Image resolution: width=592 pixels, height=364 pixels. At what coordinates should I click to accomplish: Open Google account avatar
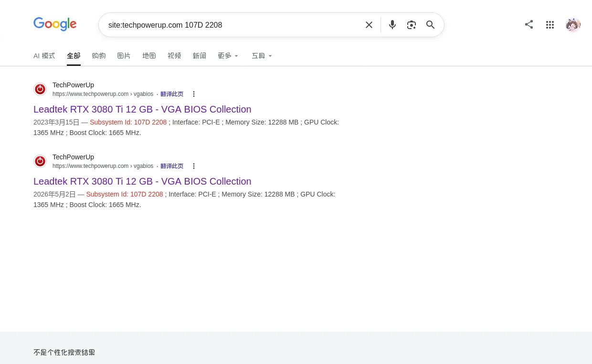click(x=573, y=25)
